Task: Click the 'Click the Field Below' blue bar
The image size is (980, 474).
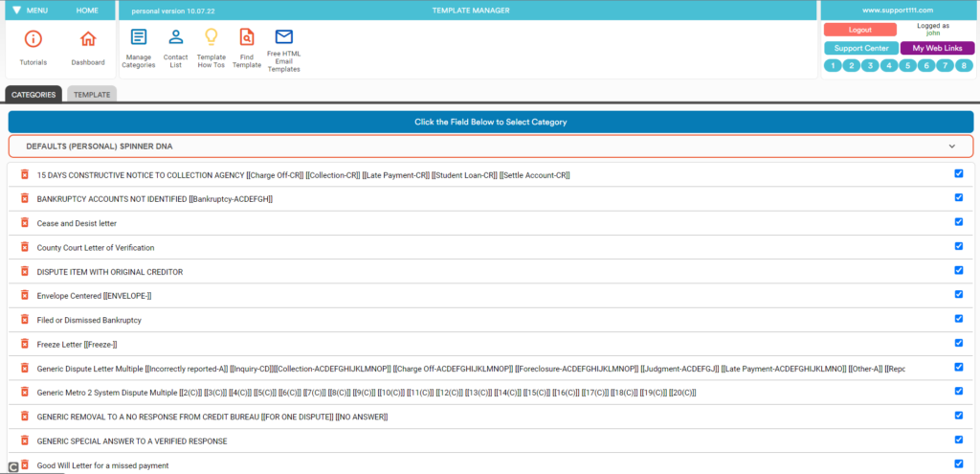Action: point(491,122)
